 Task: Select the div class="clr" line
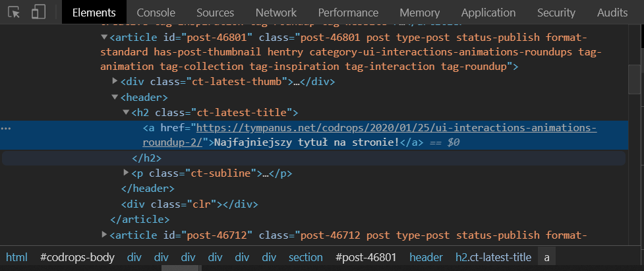189,204
